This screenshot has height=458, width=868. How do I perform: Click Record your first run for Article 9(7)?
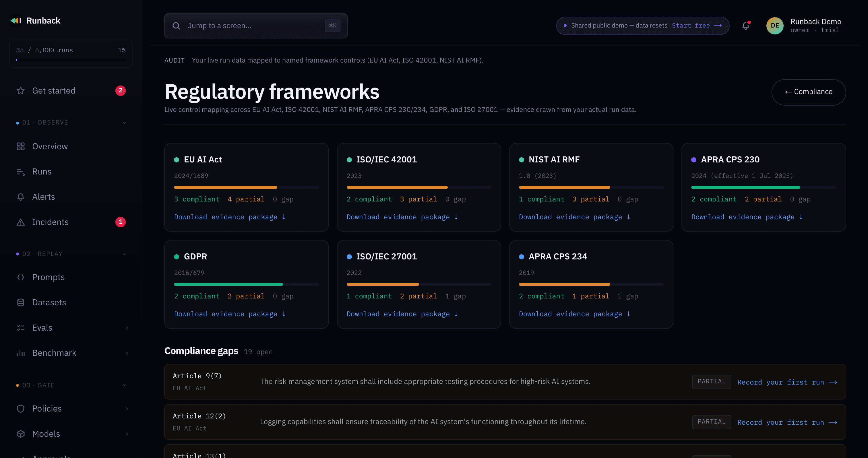coord(787,382)
